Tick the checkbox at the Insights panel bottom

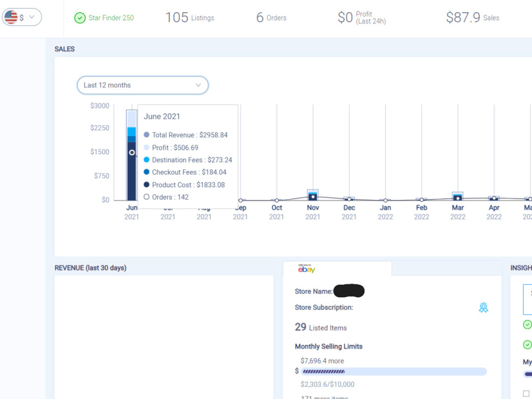pyautogui.click(x=526, y=394)
